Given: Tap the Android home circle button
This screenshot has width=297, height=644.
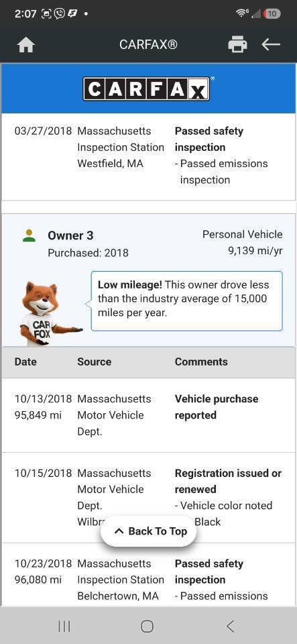Looking at the screenshot, I should (147, 626).
